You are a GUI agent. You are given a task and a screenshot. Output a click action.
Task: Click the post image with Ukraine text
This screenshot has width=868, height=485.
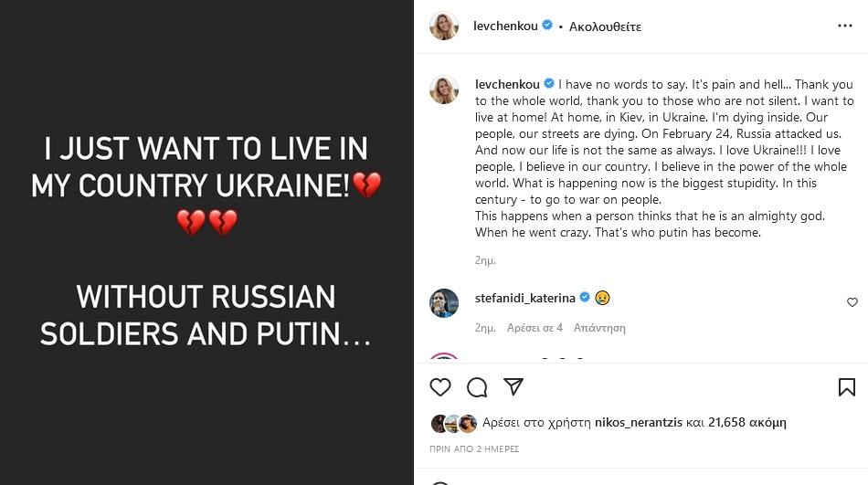206,242
